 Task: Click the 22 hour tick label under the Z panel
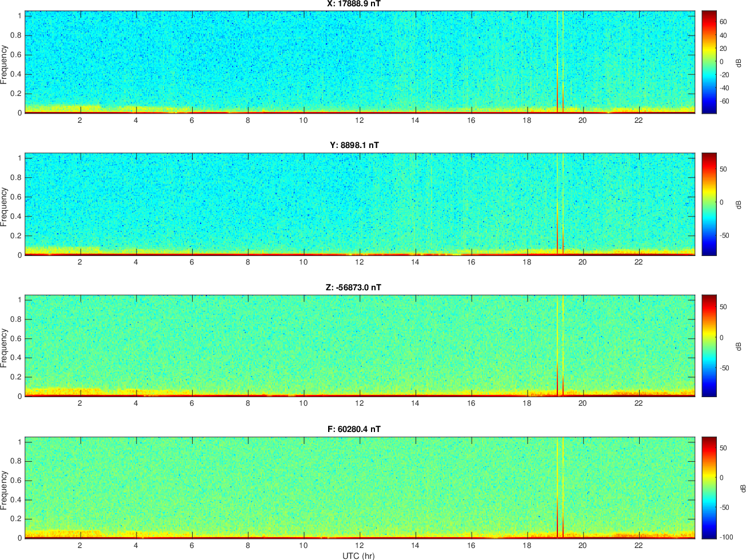(x=639, y=403)
